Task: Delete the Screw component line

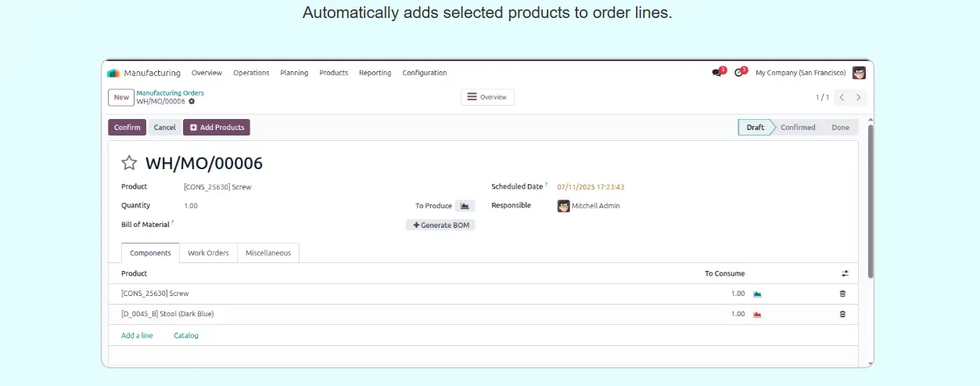Action: coord(842,294)
